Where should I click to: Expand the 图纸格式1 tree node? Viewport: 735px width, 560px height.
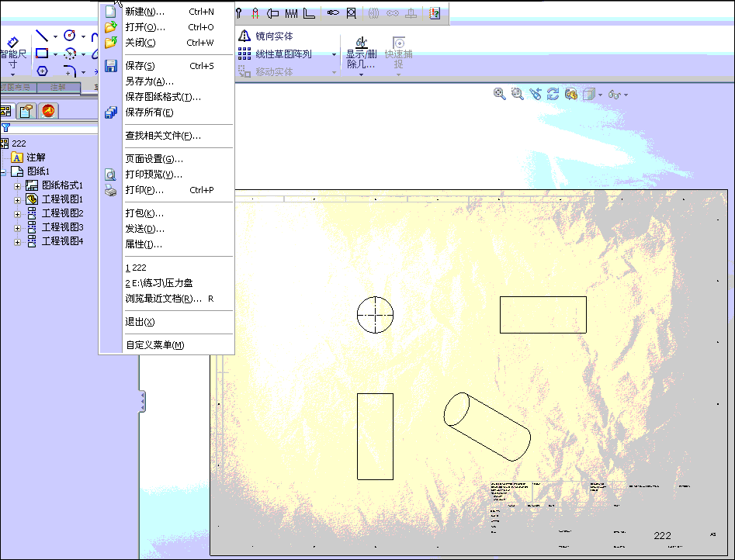17,186
